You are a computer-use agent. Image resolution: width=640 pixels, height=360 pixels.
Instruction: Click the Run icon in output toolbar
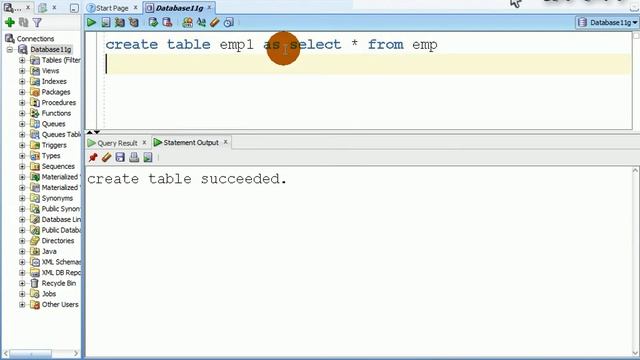pos(148,157)
